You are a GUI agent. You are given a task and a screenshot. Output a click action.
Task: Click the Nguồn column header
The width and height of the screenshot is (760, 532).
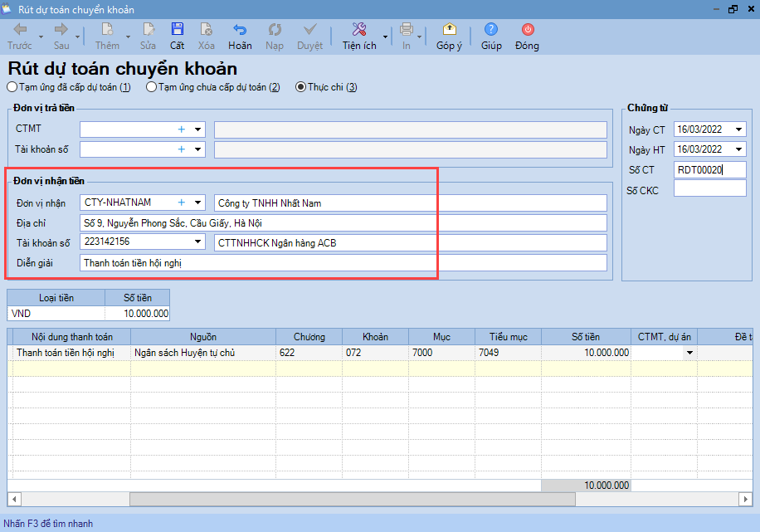(202, 337)
